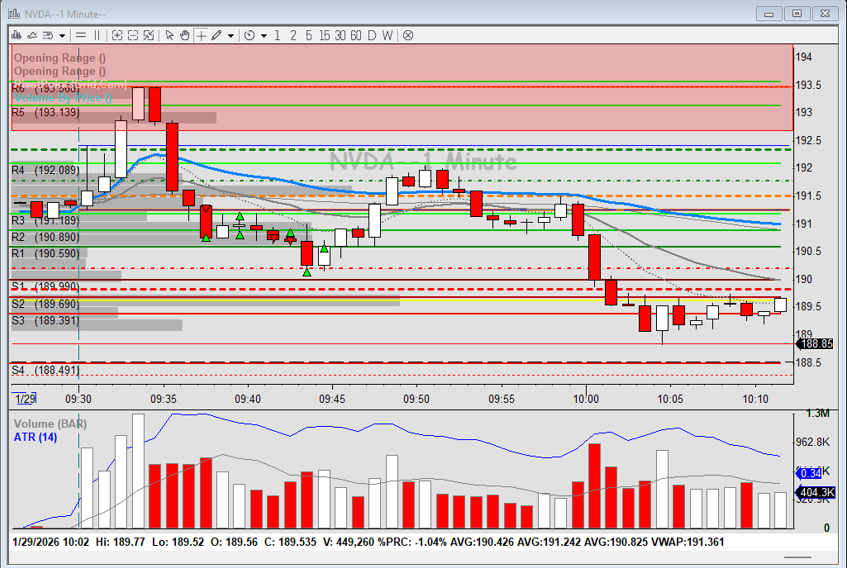Click the chart window icon in title bar
The width and height of the screenshot is (847, 568).
click(14, 13)
